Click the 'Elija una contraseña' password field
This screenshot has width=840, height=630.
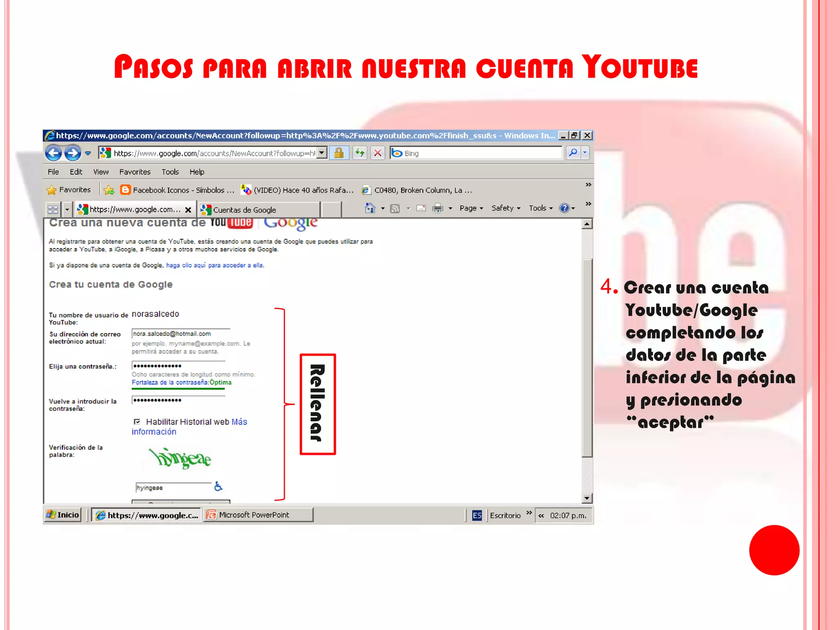[x=178, y=365]
